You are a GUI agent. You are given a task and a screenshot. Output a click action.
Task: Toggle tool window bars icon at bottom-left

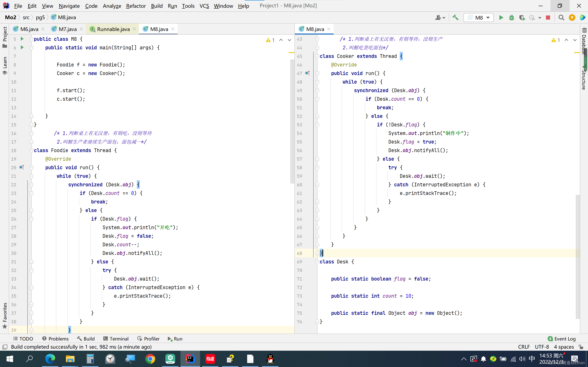pos(5,347)
